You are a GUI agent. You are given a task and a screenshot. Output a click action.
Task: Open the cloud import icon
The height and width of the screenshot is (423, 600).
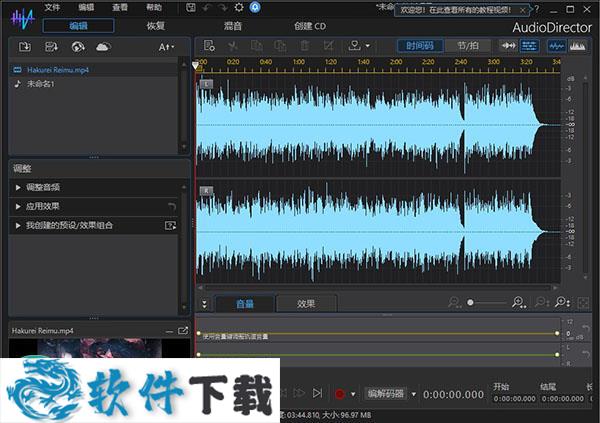coord(103,47)
